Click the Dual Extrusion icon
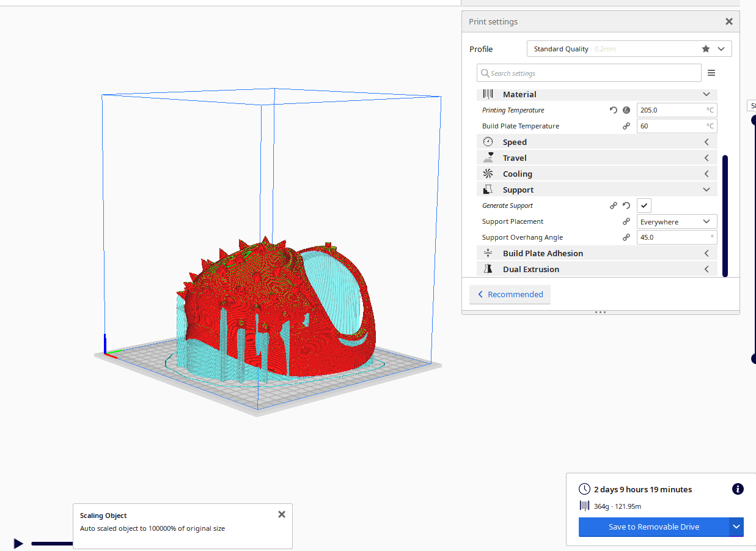This screenshot has height=551, width=756. (487, 268)
